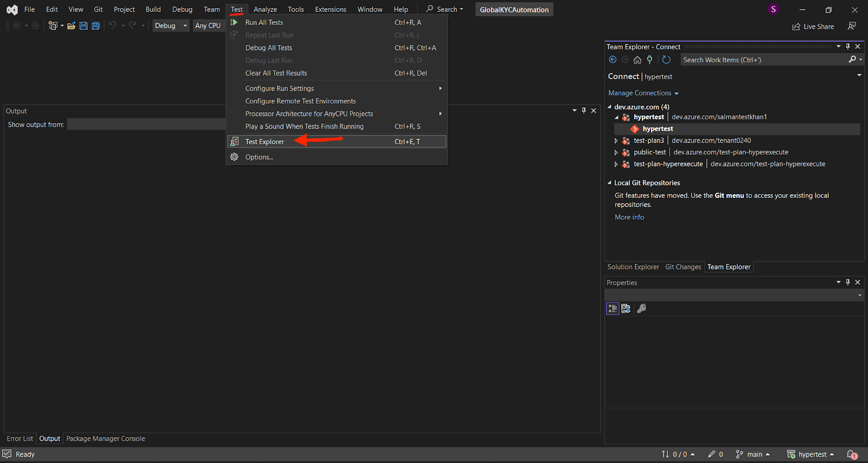Open the More info link
The width and height of the screenshot is (868, 463).
click(x=629, y=217)
